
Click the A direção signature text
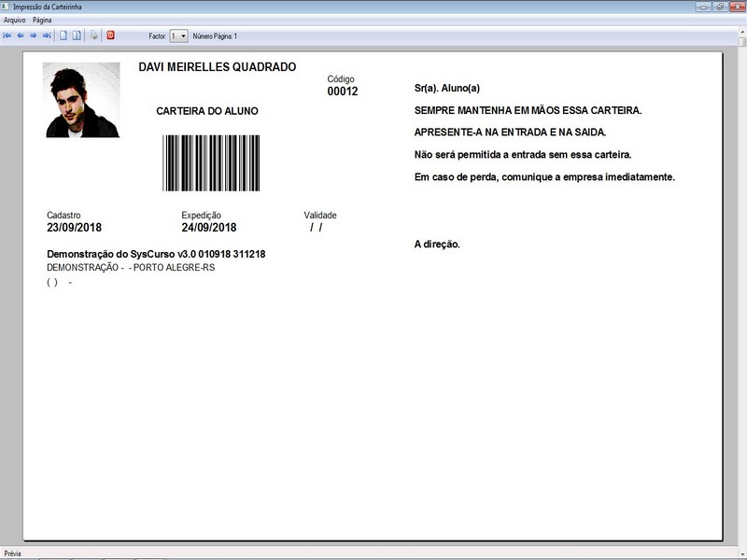(x=437, y=245)
